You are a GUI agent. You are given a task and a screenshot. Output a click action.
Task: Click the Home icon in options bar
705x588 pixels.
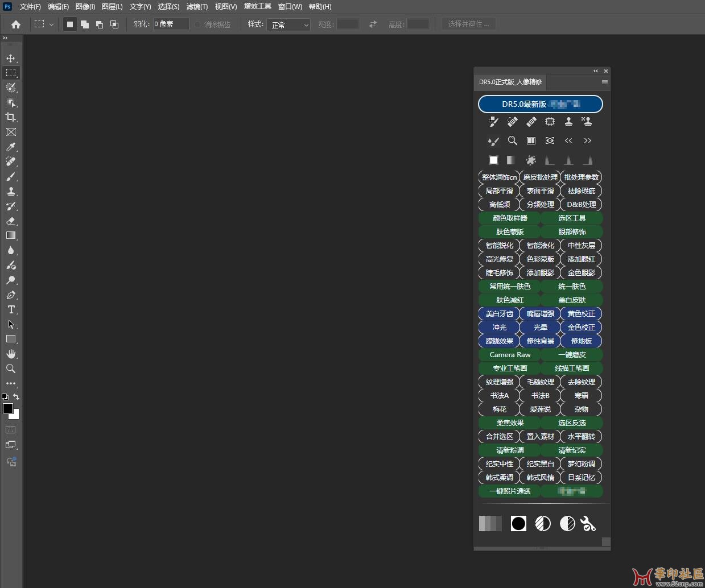coord(16,24)
